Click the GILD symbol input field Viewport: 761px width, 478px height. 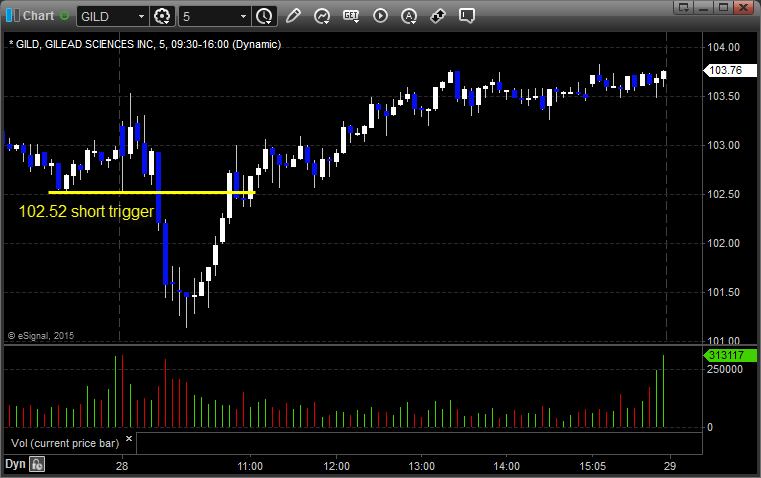coord(106,16)
